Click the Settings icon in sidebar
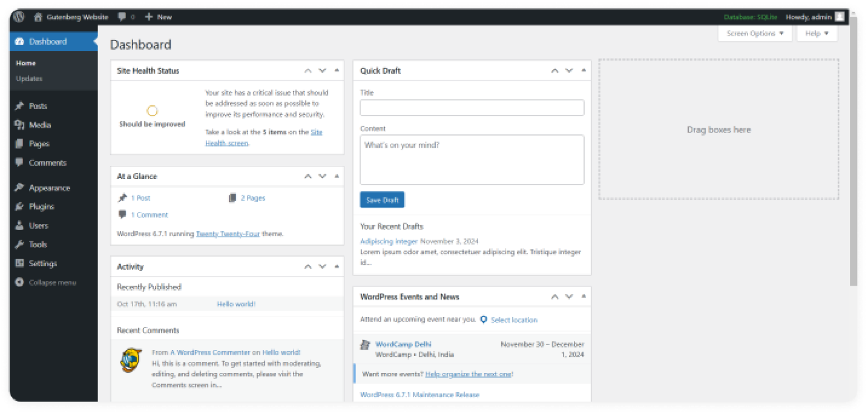 [19, 263]
